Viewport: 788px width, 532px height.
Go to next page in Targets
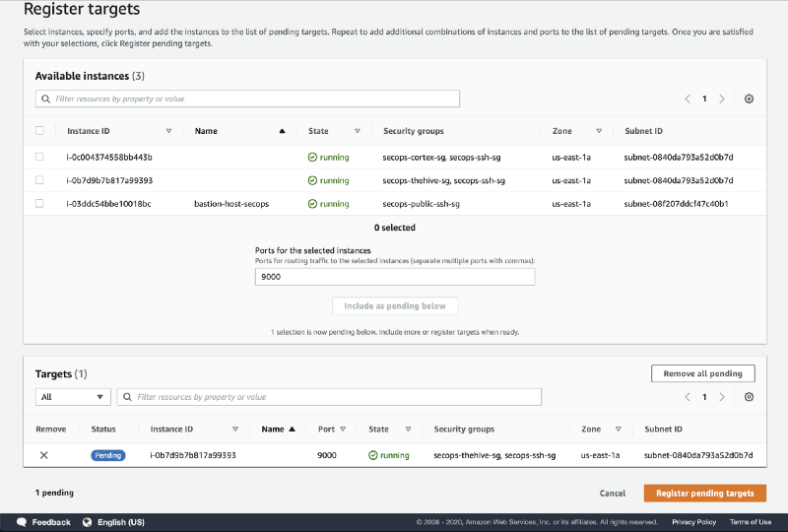click(x=722, y=397)
